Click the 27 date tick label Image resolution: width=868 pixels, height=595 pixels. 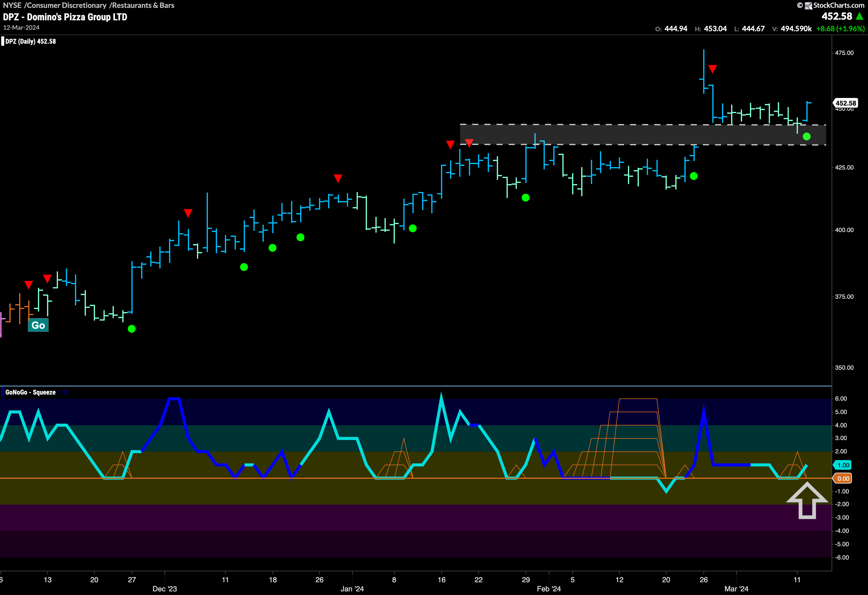132,580
